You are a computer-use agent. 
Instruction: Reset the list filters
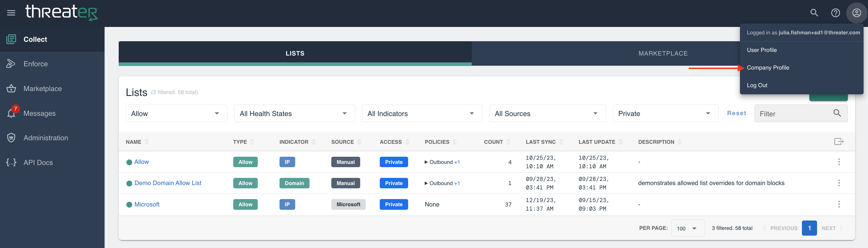point(736,113)
